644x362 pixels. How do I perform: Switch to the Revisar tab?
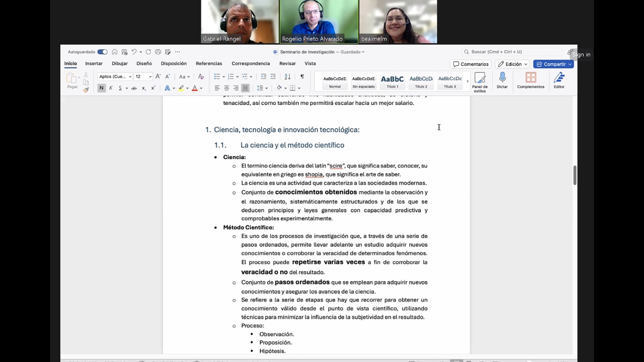pyautogui.click(x=287, y=63)
